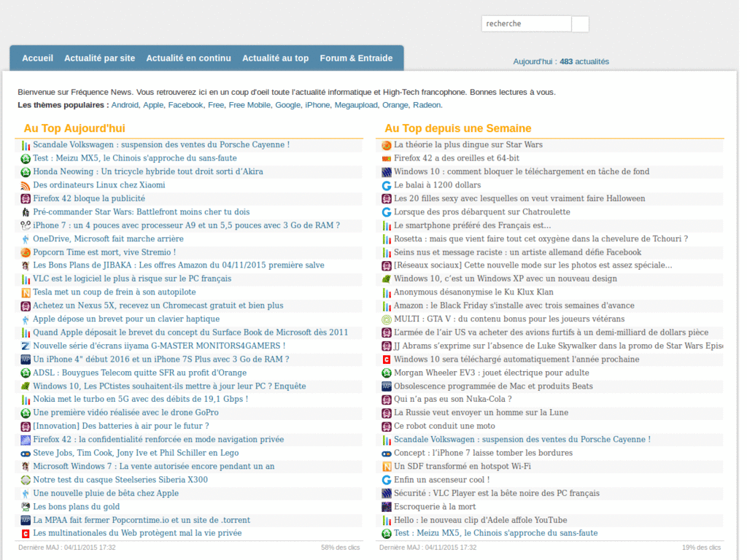The image size is (747, 560).
Task: Click the icon beside Firefox 42 a des oreilles
Action: [387, 158]
